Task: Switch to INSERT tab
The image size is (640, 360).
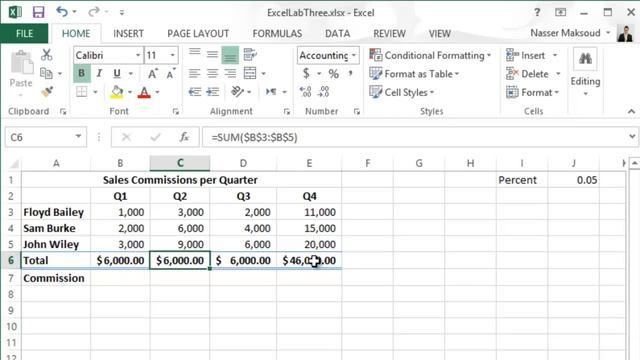Action: pyautogui.click(x=128, y=33)
